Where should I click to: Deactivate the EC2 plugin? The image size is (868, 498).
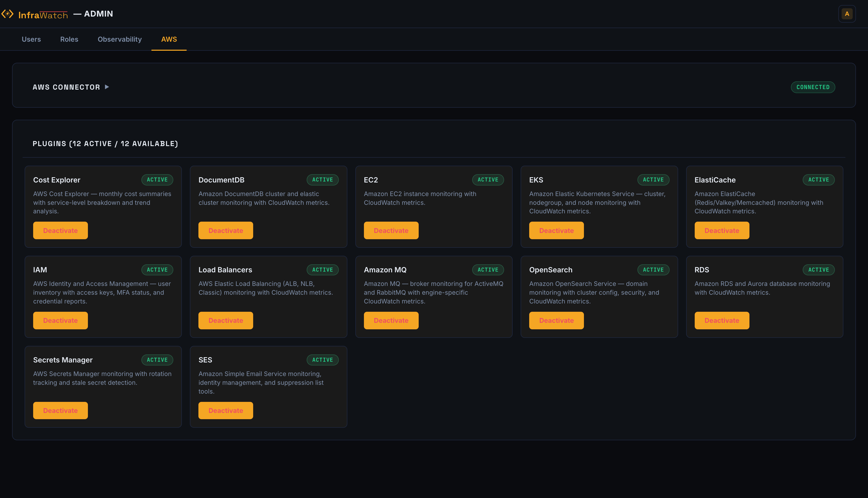(x=391, y=230)
